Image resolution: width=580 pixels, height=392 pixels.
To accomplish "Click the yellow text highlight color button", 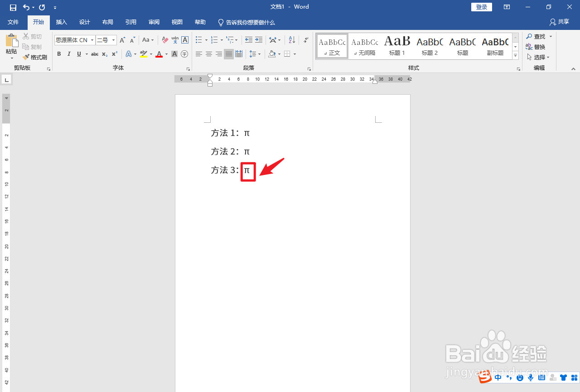I will [x=144, y=54].
